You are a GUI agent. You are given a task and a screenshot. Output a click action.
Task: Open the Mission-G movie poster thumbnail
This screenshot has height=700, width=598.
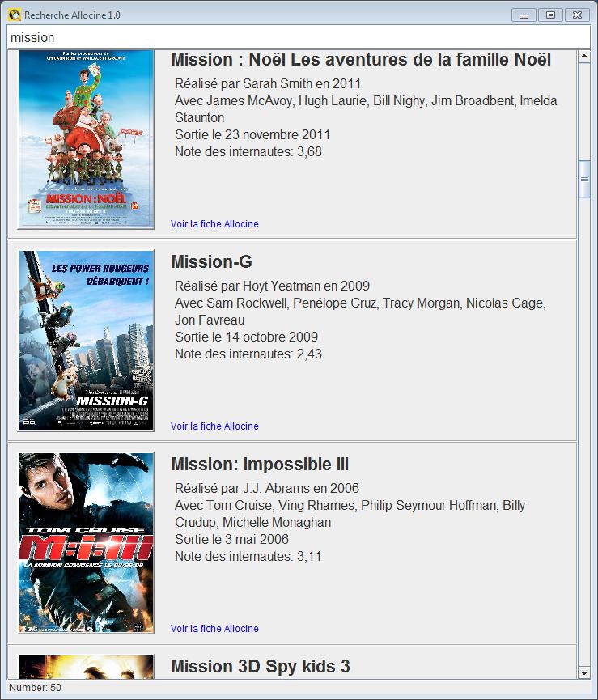[x=86, y=341]
